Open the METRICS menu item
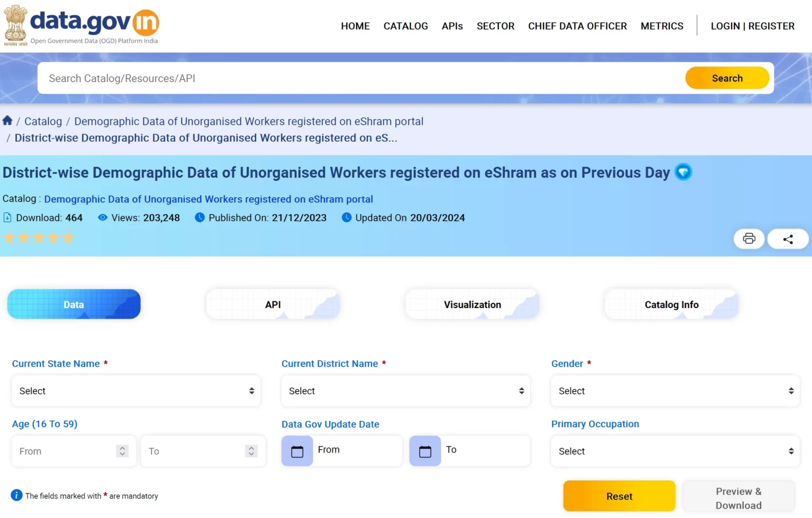Screen dimensions: 812x518 [662, 26]
